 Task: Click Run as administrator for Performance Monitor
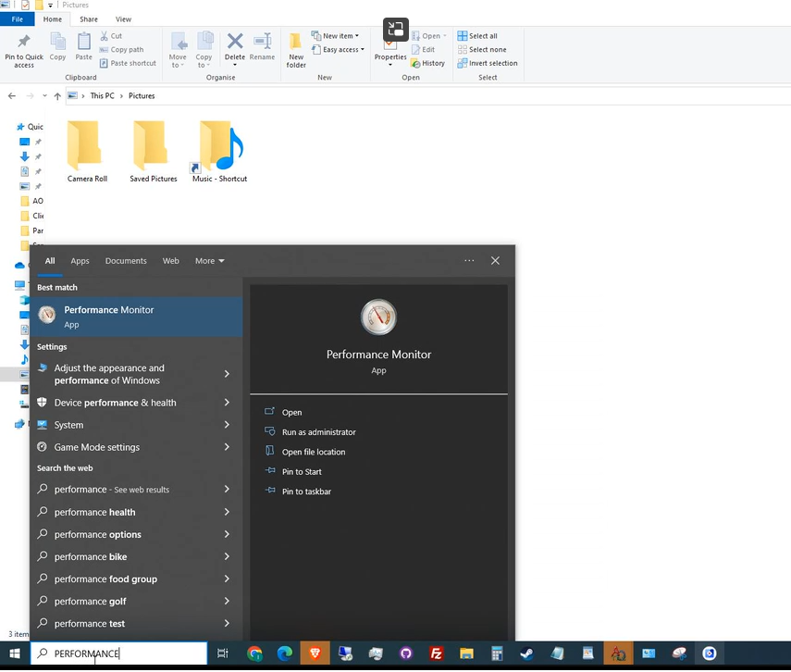[318, 432]
